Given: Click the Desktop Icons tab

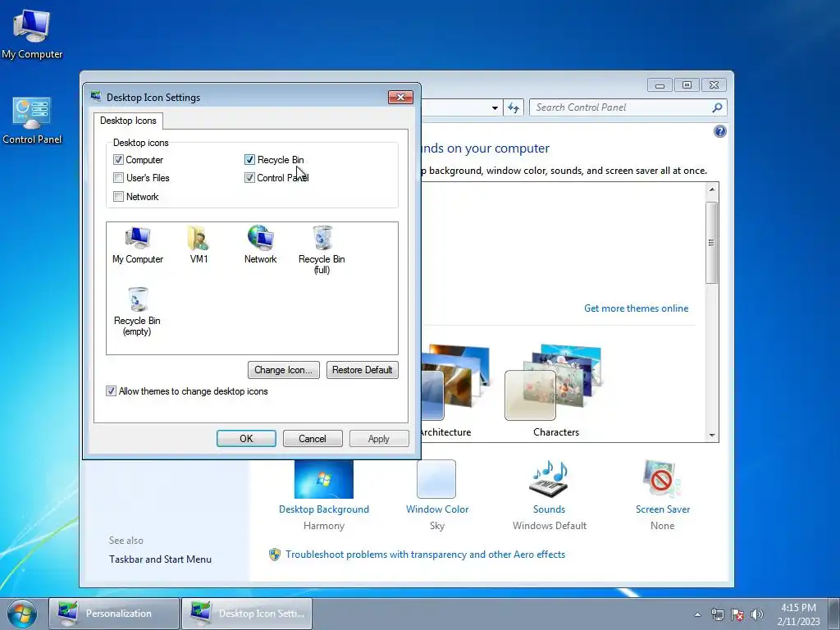Looking at the screenshot, I should [x=128, y=121].
